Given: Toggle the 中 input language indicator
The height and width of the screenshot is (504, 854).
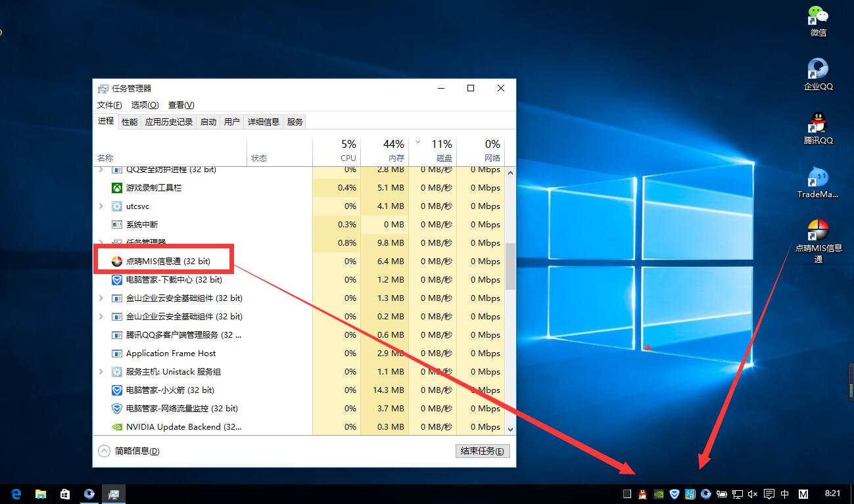Looking at the screenshot, I should pyautogui.click(x=785, y=493).
